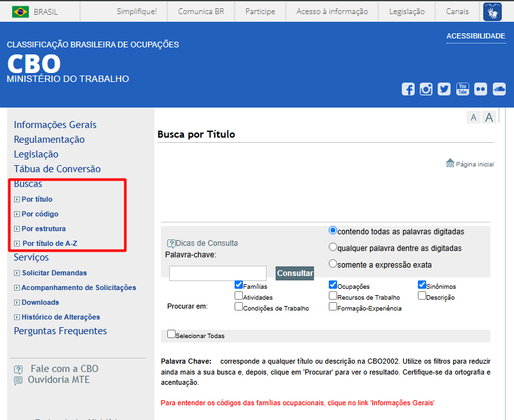This screenshot has height=420, width=514.
Task: Open Perguntas Frequentes in sidebar
Action: (60, 331)
